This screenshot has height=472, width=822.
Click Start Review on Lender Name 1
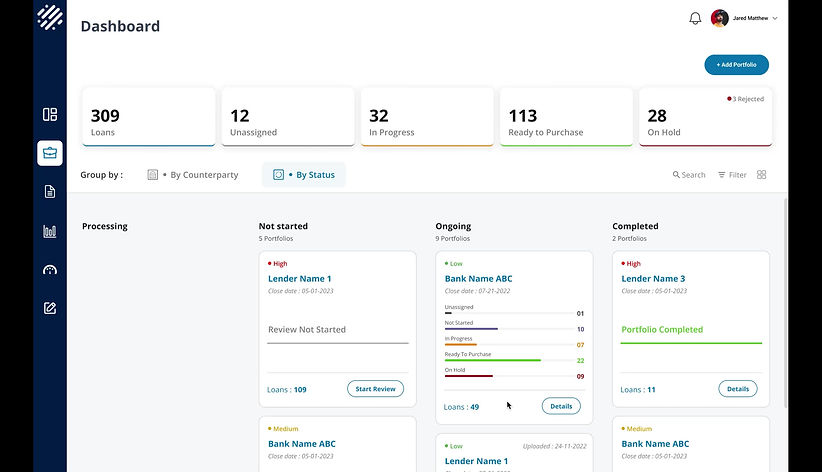[x=376, y=389]
